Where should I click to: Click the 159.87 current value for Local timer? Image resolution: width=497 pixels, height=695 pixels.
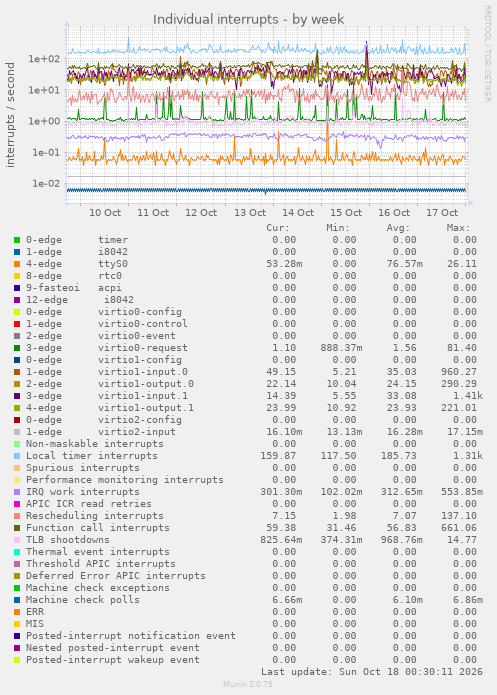tap(278, 456)
